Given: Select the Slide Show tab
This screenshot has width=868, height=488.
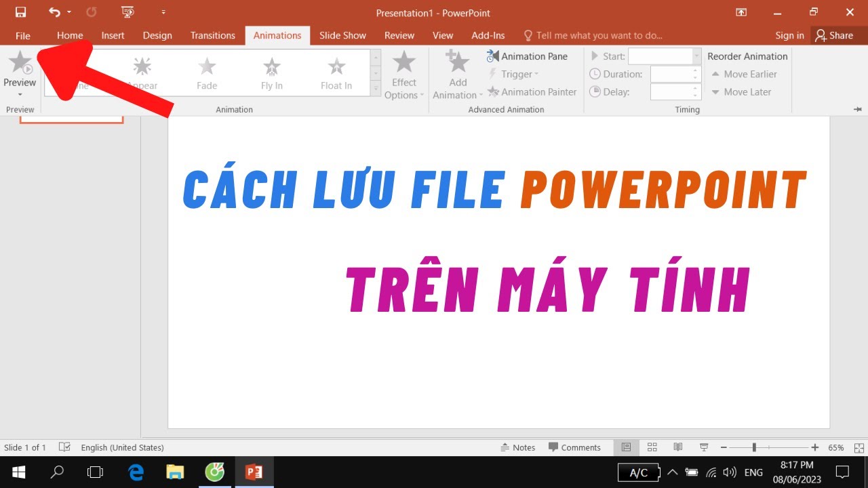Looking at the screenshot, I should (x=342, y=35).
